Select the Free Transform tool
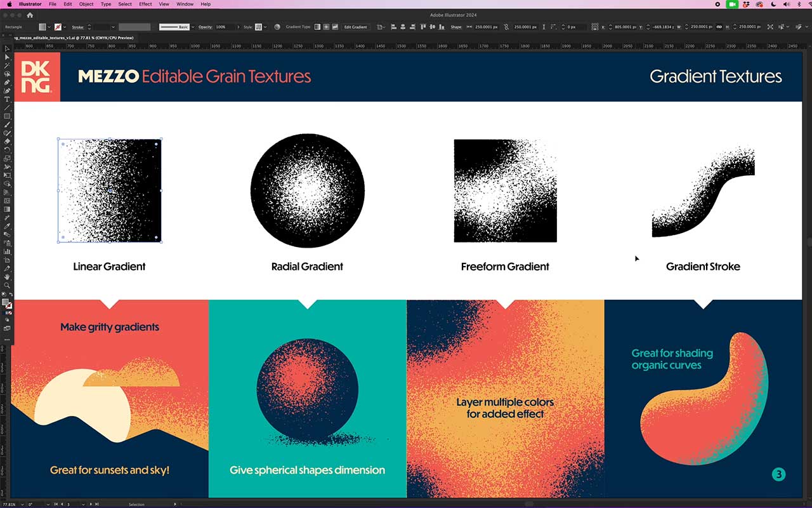This screenshot has width=812, height=508. click(x=8, y=175)
